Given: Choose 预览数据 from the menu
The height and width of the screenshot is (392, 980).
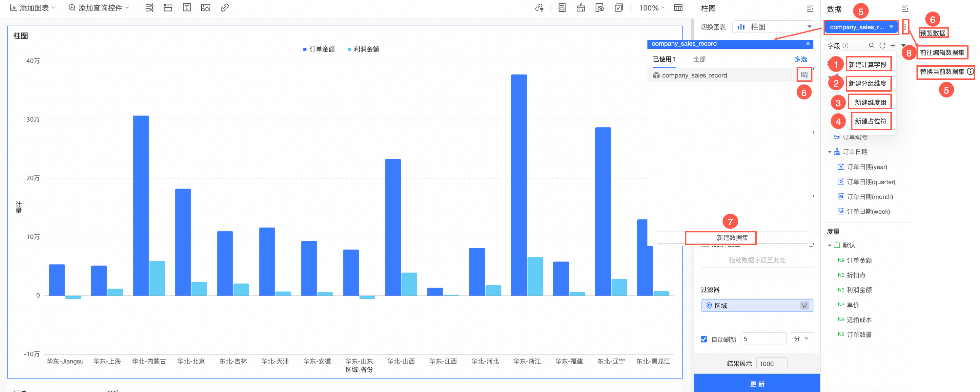Looking at the screenshot, I should pos(932,33).
